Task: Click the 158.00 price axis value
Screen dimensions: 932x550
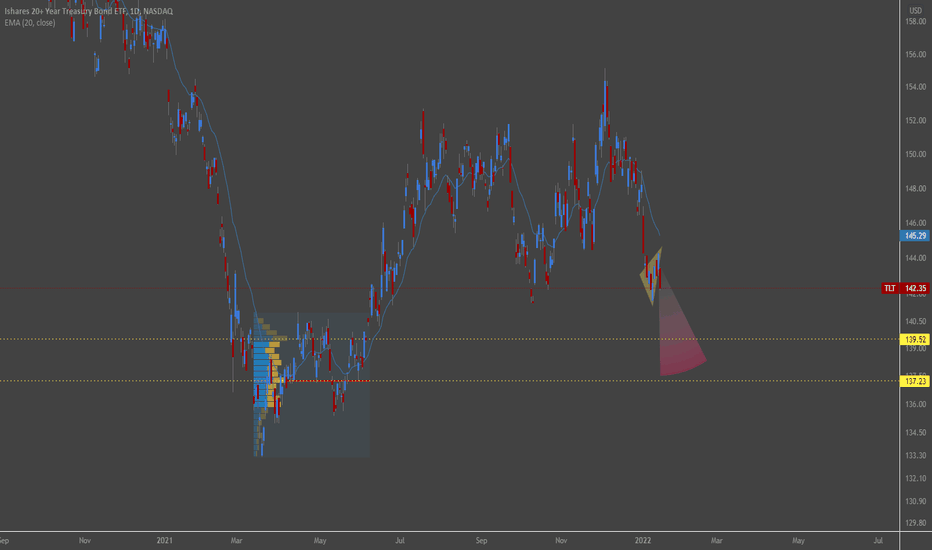Action: pyautogui.click(x=915, y=21)
